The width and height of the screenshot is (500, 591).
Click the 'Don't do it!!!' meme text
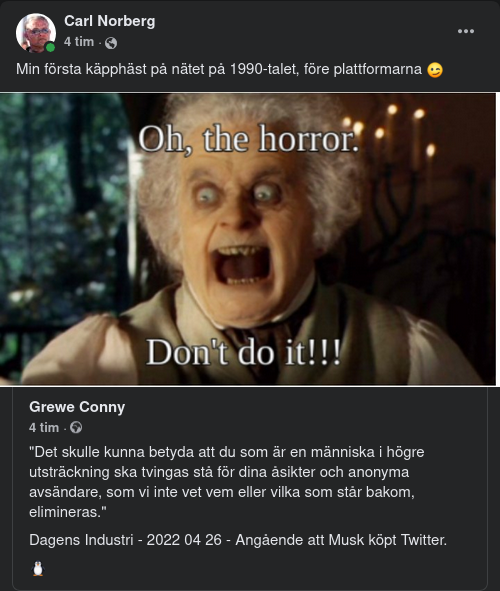pos(243,352)
